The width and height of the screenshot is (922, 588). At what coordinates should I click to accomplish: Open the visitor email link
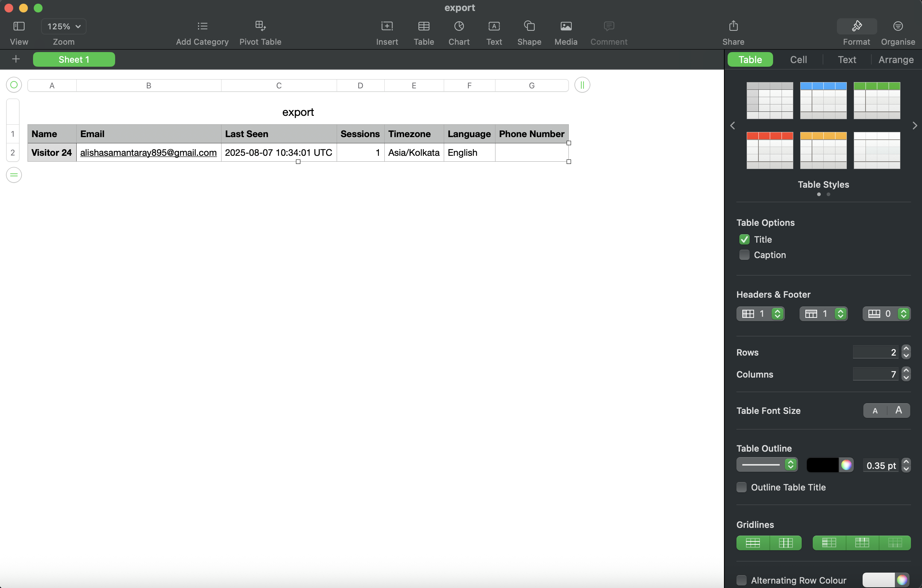point(148,152)
